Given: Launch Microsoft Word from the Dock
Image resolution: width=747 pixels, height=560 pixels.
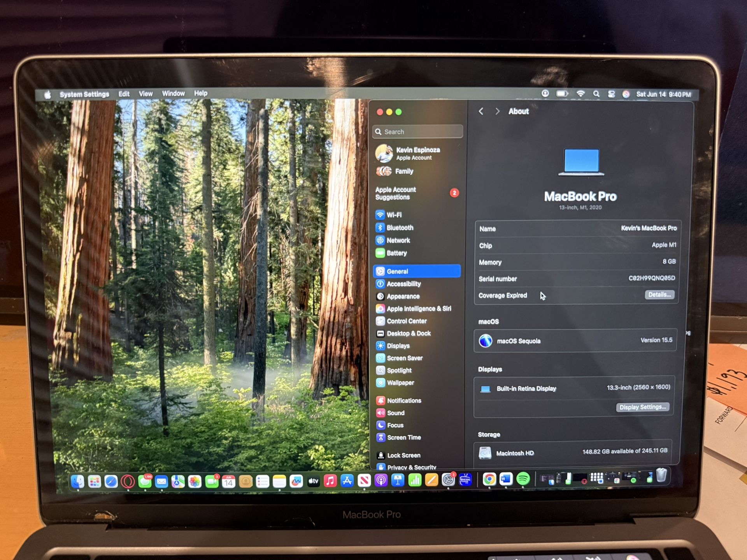Looking at the screenshot, I should pyautogui.click(x=506, y=479).
